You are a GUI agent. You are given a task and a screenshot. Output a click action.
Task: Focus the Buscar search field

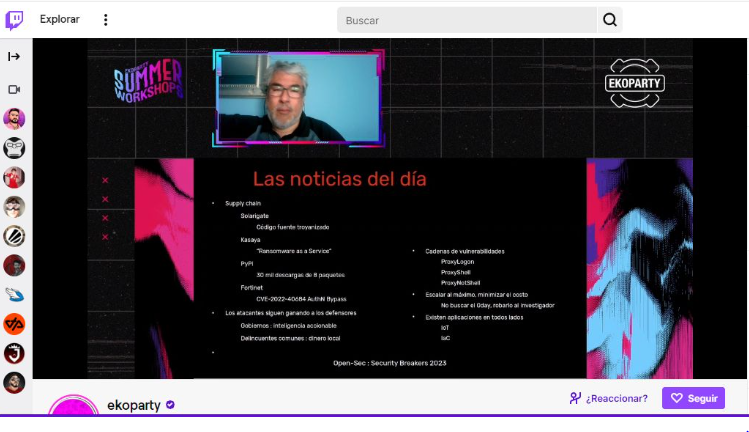click(x=467, y=20)
